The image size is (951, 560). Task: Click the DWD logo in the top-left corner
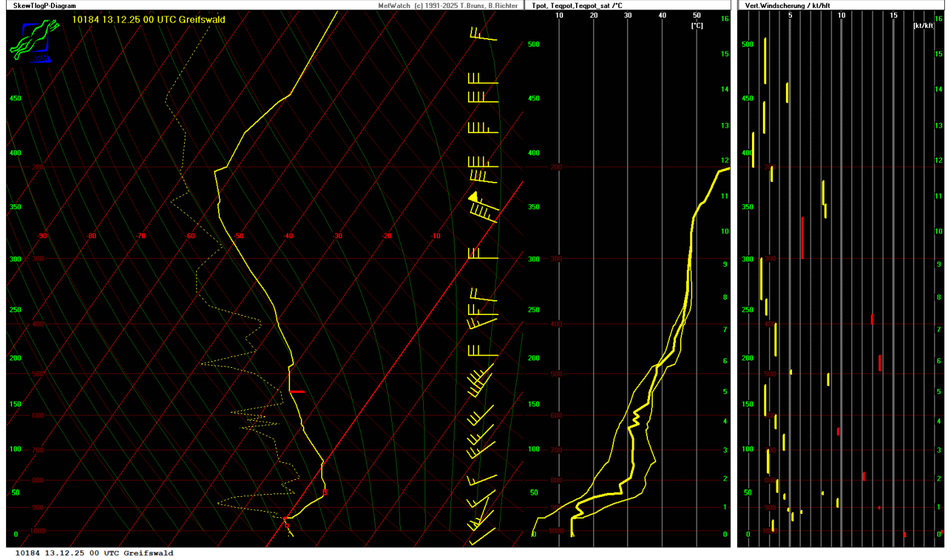pyautogui.click(x=31, y=41)
